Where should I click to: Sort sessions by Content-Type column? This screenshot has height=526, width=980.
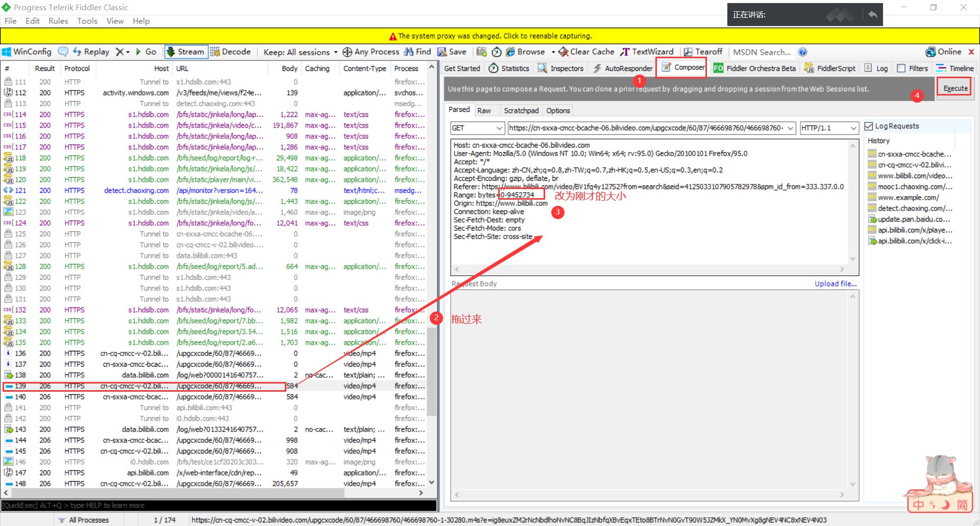pos(364,68)
